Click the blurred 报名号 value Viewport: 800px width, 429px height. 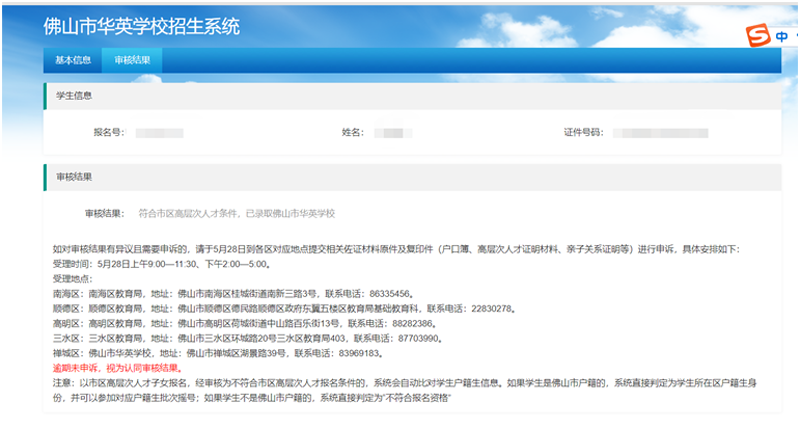pyautogui.click(x=153, y=132)
